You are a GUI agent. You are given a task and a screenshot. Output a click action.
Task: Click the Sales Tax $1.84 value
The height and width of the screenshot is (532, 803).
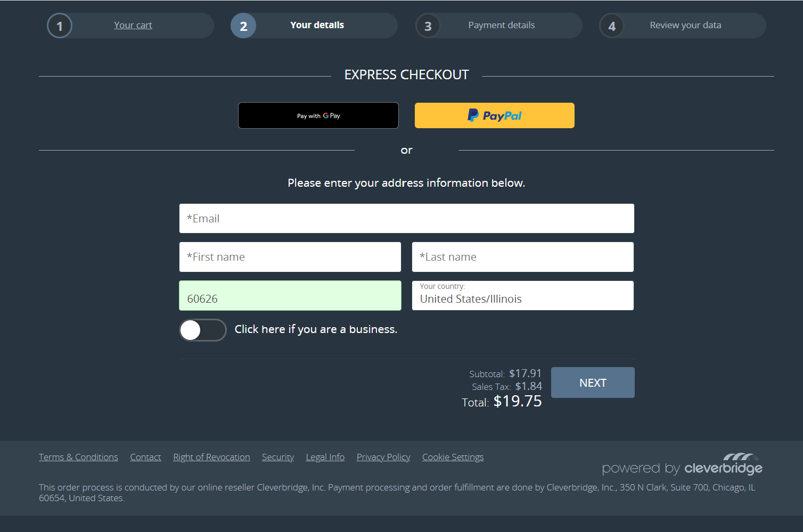pyautogui.click(x=528, y=386)
